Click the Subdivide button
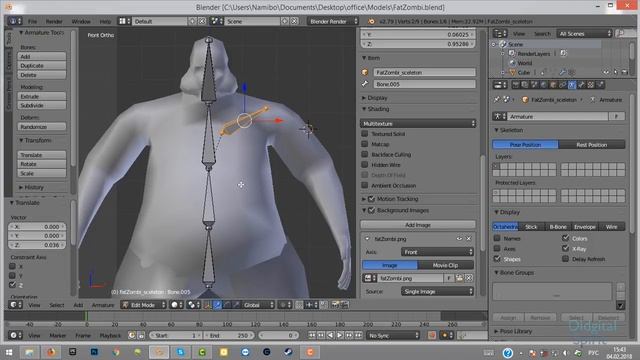The height and width of the screenshot is (360, 640). [42, 105]
